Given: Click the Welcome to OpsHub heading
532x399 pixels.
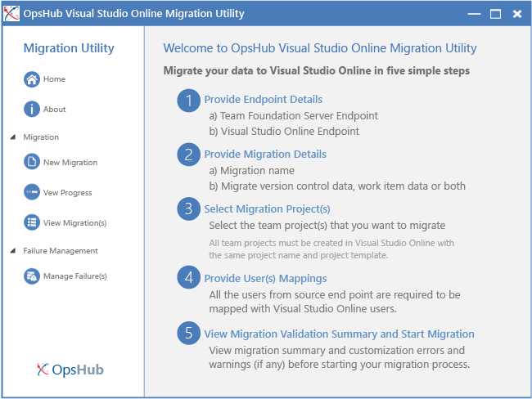Looking at the screenshot, I should [320, 48].
